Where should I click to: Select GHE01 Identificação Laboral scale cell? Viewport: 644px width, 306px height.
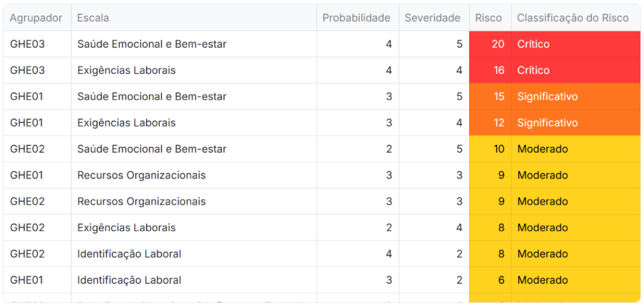coord(129,280)
